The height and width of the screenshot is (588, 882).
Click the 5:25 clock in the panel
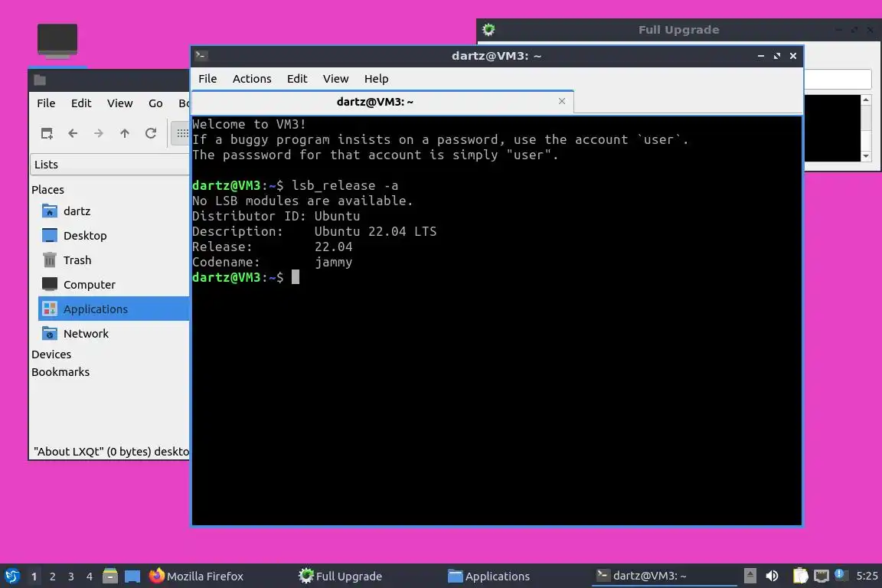coord(867,576)
